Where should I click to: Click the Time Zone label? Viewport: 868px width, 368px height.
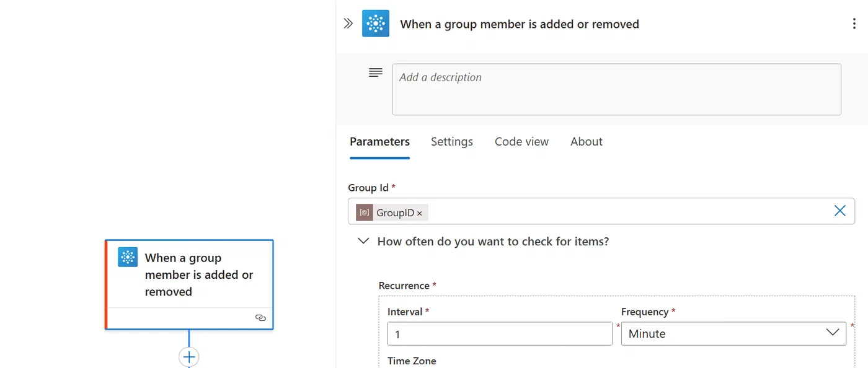click(412, 361)
